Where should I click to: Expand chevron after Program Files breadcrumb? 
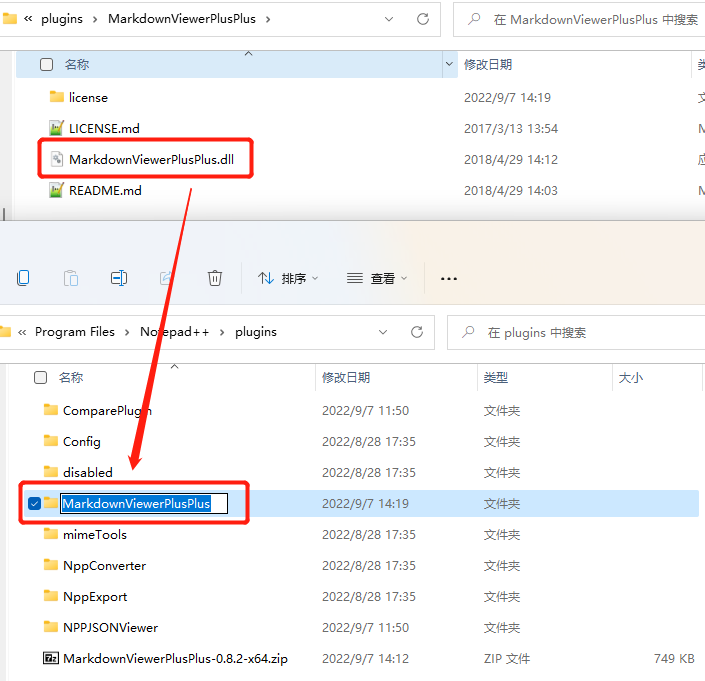tap(127, 332)
